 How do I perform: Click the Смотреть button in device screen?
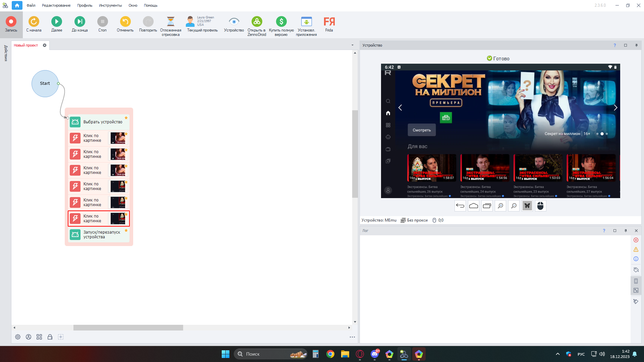[x=422, y=130]
